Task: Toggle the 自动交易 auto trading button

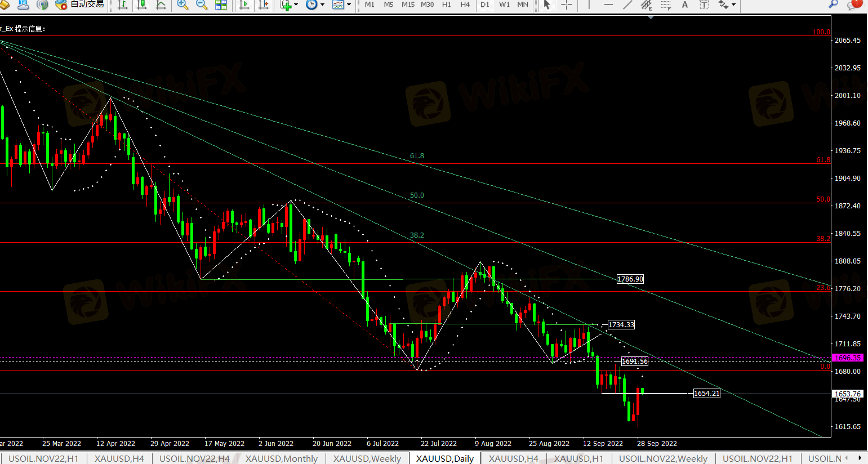Action: click(x=79, y=5)
